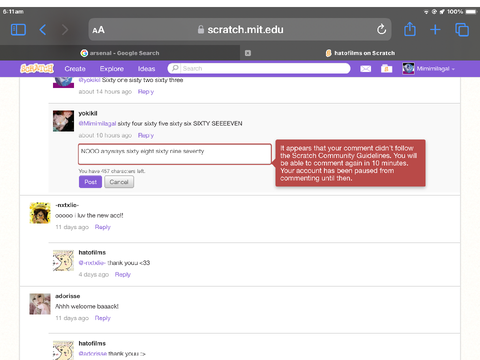
Task: Toggle the Safari sidebar
Action: [18, 30]
